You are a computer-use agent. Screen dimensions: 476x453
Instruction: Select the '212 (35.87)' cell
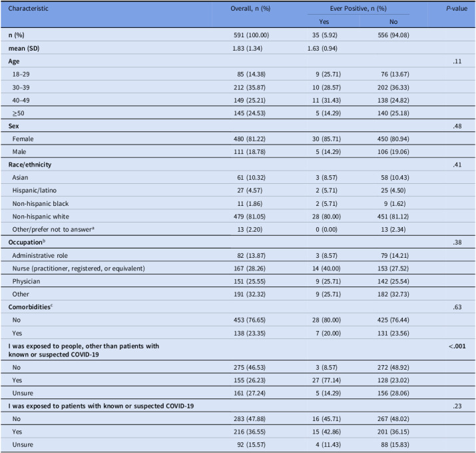(250, 87)
